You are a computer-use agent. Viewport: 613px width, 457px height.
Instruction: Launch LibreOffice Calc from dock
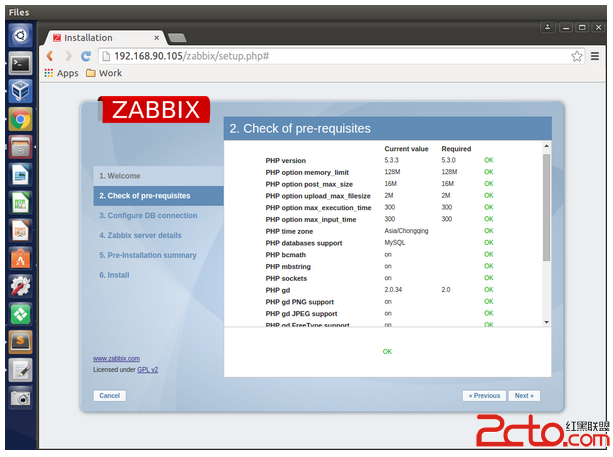click(20, 203)
